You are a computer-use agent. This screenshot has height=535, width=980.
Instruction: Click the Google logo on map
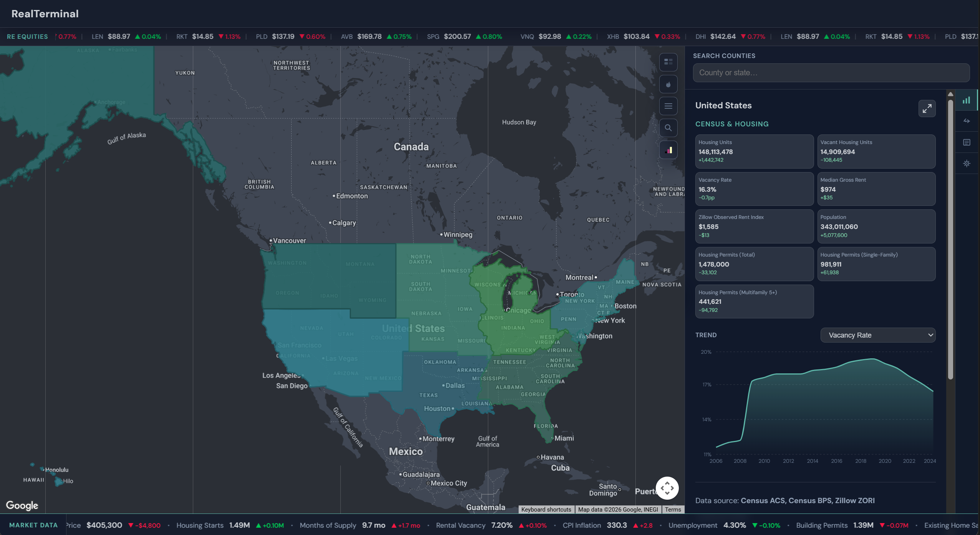(22, 505)
